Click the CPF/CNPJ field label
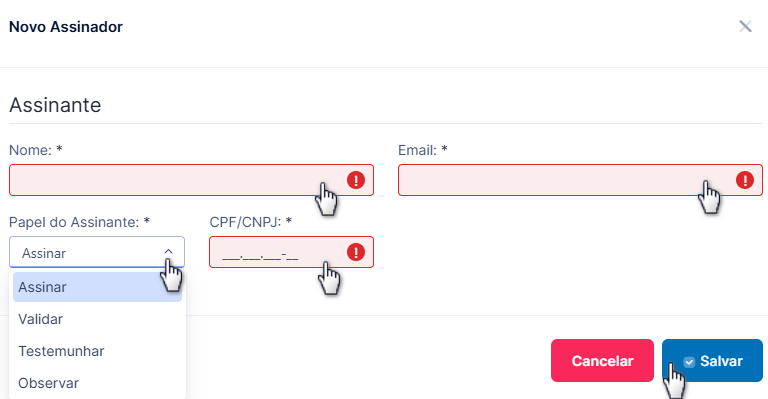This screenshot has height=399, width=768. tap(251, 222)
